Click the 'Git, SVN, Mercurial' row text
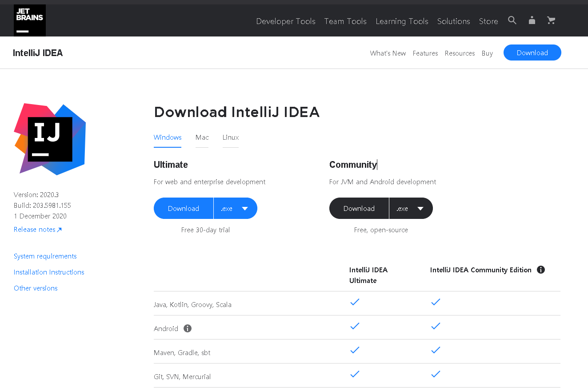This screenshot has height=388, width=588. tap(182, 377)
